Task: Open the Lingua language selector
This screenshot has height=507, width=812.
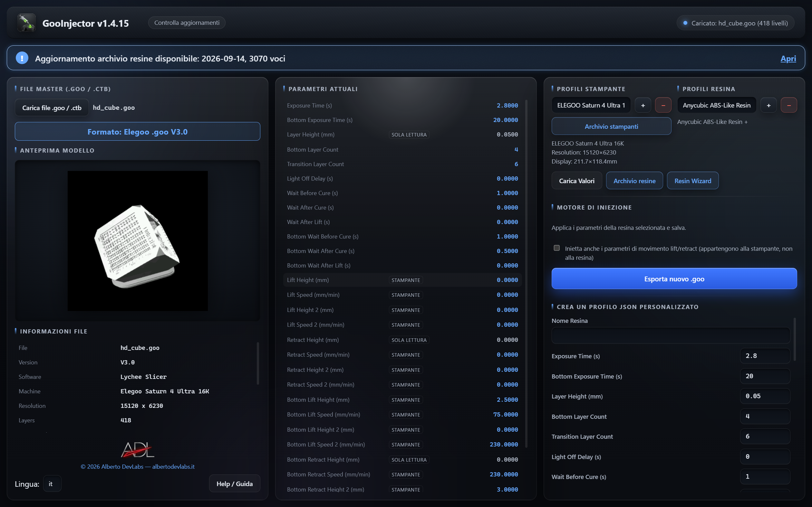Action: (x=52, y=484)
